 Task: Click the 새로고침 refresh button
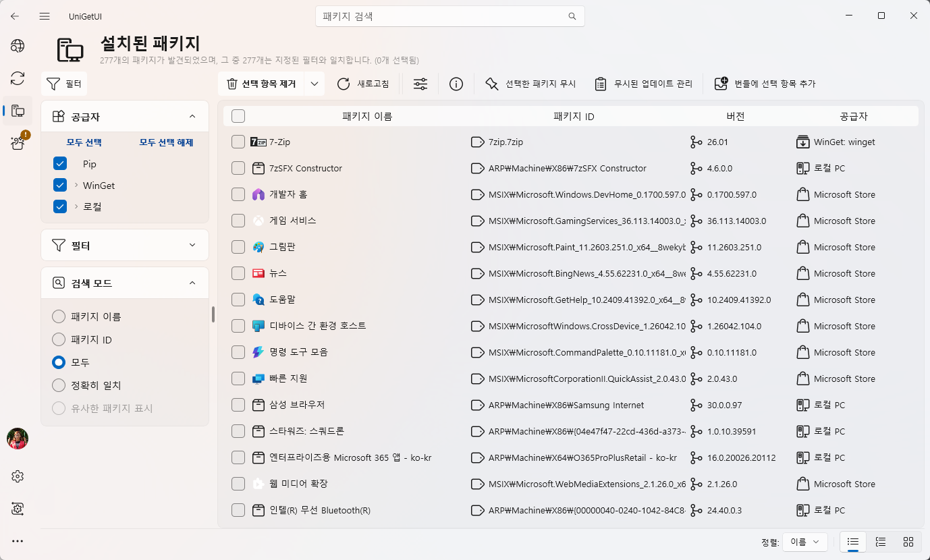[x=363, y=84]
